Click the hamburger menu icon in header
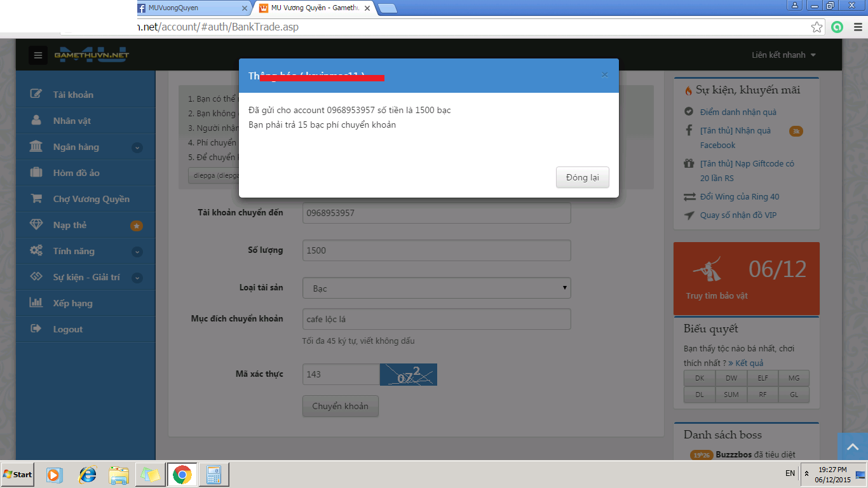Viewport: 868px width, 488px height. pos(38,55)
